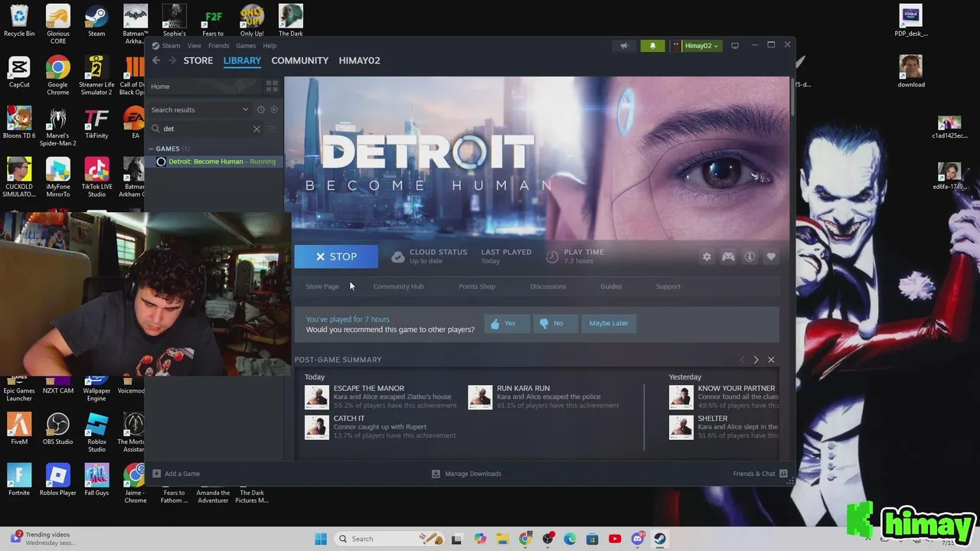Viewport: 980px width, 551px height.
Task: Close the post-game summary
Action: pos(771,360)
